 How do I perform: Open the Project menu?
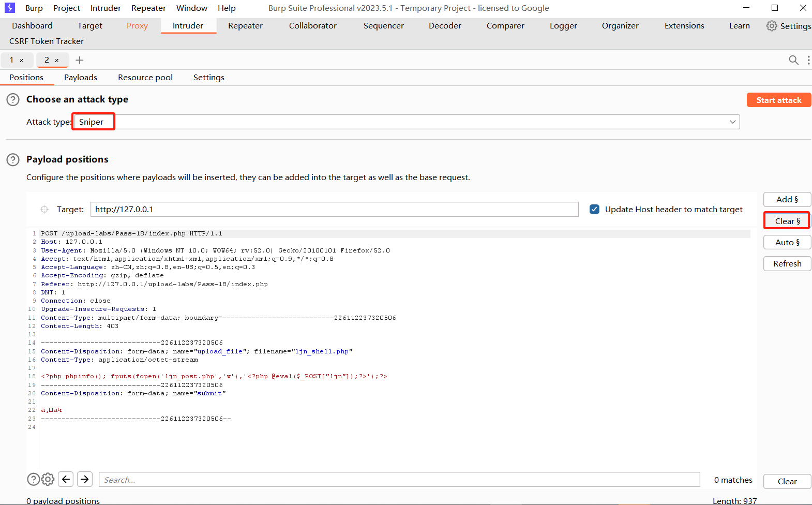point(67,8)
